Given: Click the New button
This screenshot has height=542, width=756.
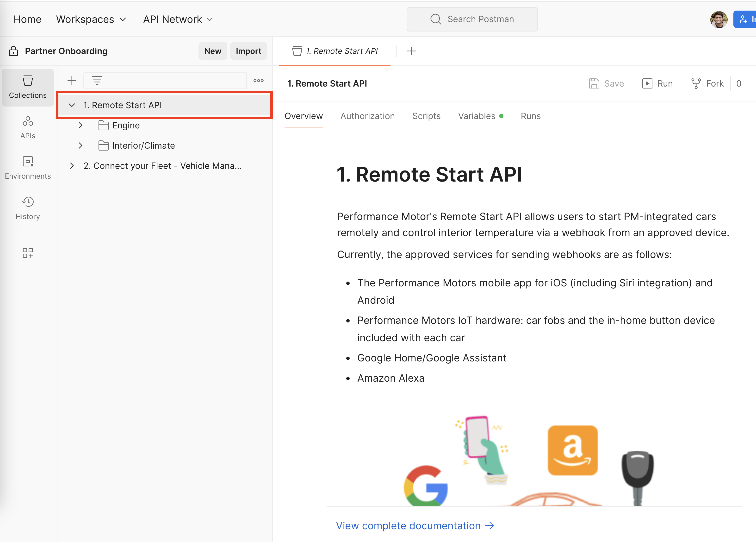Looking at the screenshot, I should pos(213,51).
